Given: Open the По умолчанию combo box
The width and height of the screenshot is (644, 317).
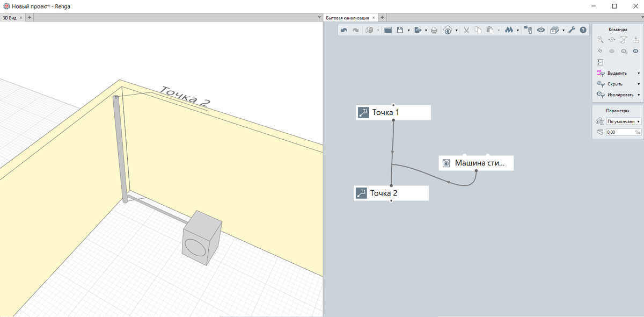Looking at the screenshot, I should coord(624,121).
